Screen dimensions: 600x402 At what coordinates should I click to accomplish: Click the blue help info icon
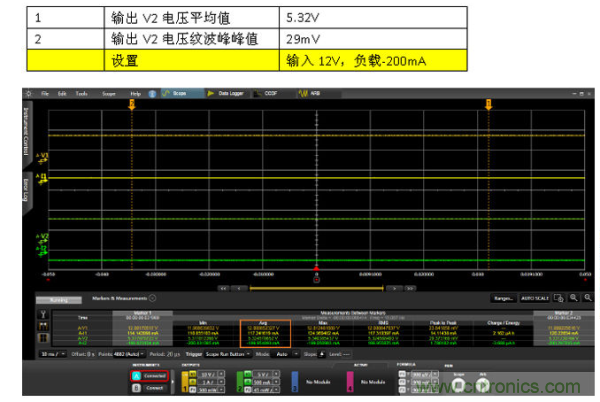152,92
